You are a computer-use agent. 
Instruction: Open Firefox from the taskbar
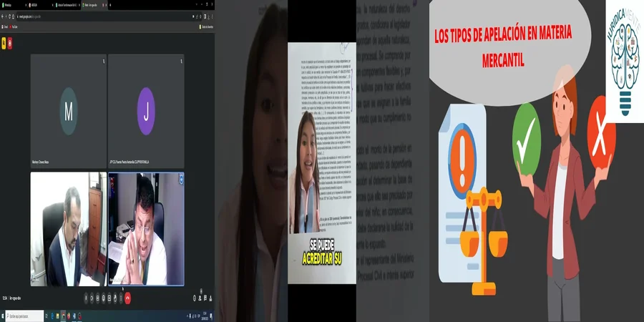click(69, 316)
